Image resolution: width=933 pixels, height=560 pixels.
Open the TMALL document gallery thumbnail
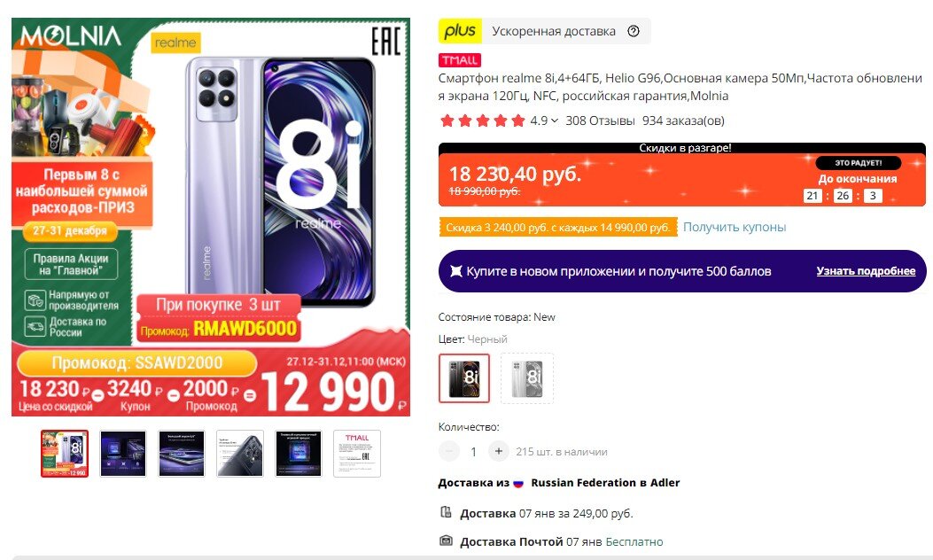pyautogui.click(x=357, y=454)
